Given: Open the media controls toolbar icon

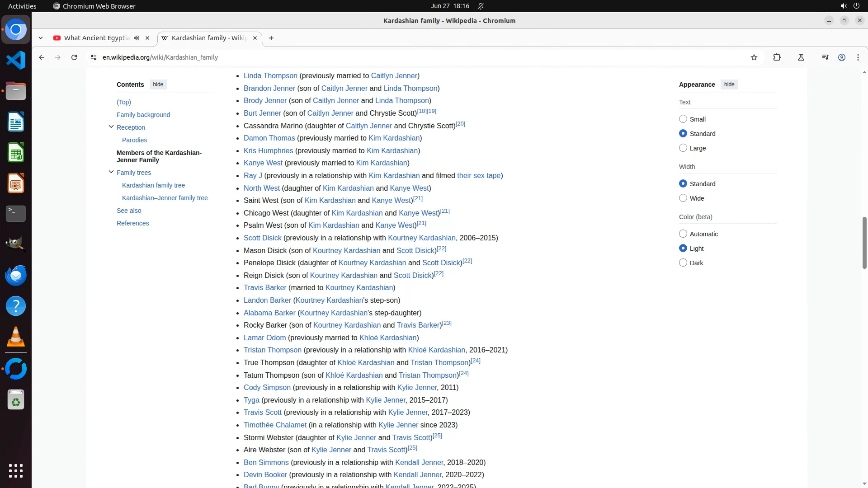Looking at the screenshot, I should 825,57.
